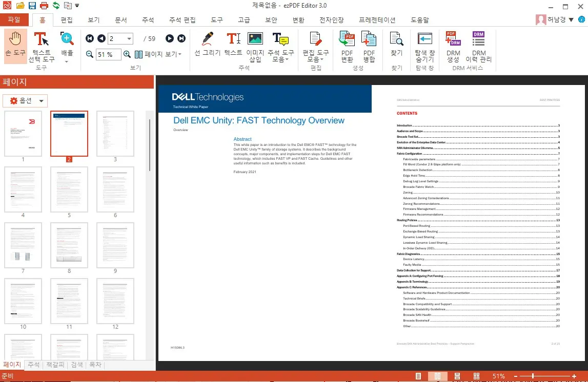Click PDF convert (PDF 변환)
Viewport: 588px width, 382px height.
(x=347, y=47)
